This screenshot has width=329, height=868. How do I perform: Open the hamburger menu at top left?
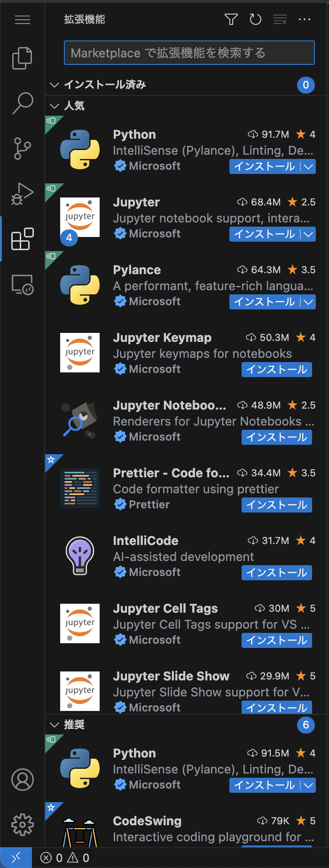[x=22, y=19]
